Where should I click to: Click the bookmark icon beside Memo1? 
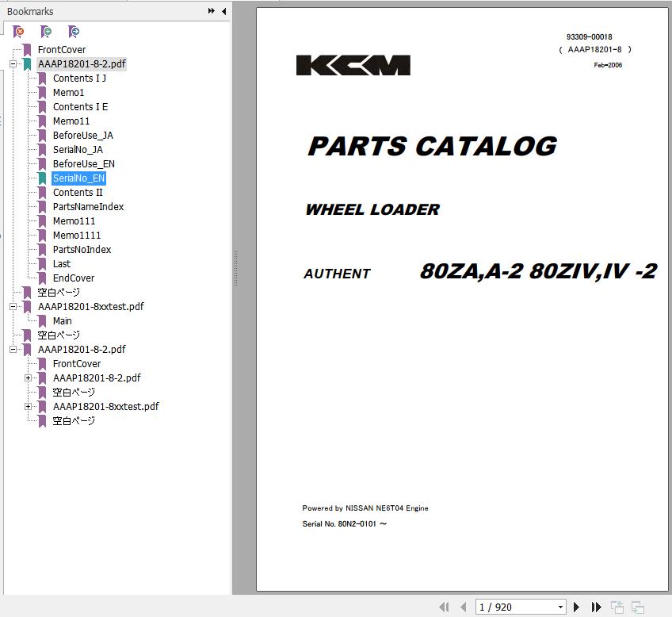(x=42, y=93)
